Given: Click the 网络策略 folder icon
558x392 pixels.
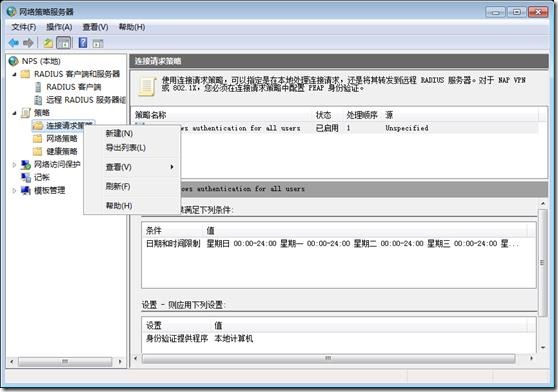Looking at the screenshot, I should point(37,138).
